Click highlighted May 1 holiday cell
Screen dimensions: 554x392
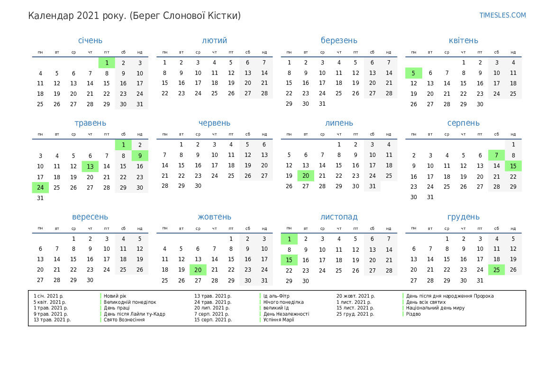pos(123,145)
